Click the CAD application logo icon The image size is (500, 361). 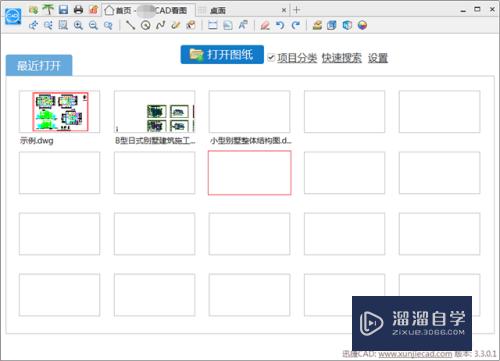point(13,16)
